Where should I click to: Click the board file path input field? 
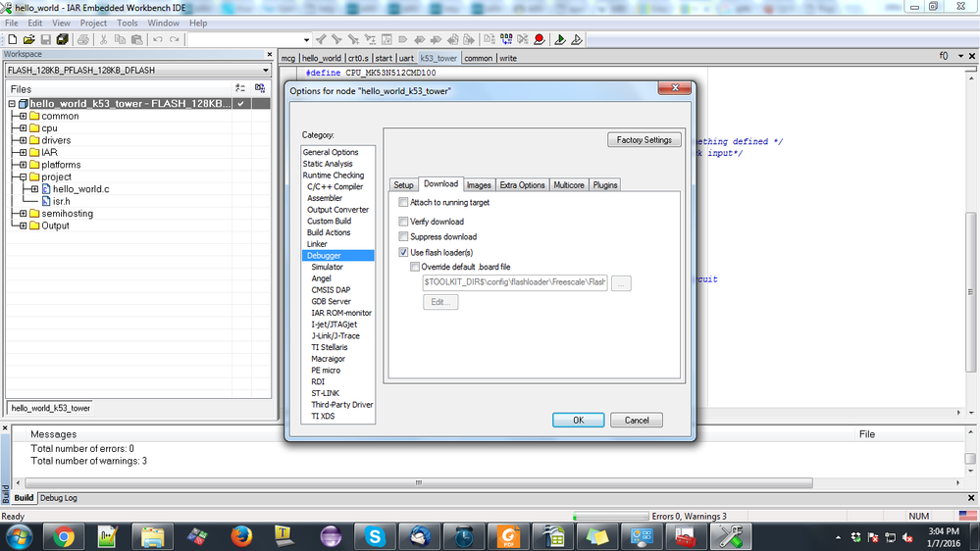point(515,282)
